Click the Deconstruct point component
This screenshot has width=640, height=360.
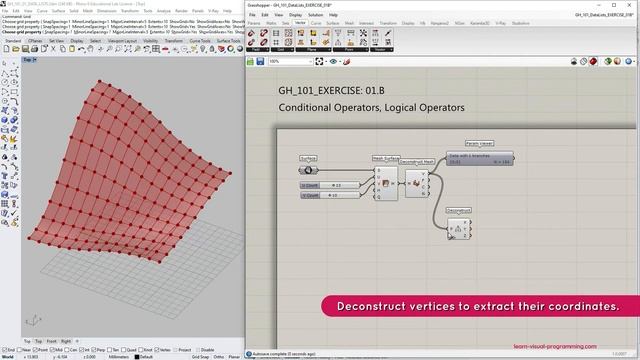click(459, 229)
